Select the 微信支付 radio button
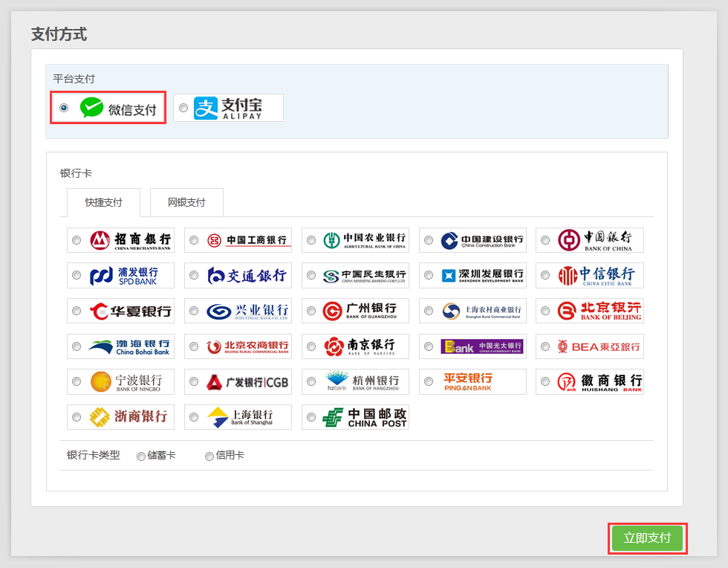 pos(64,108)
